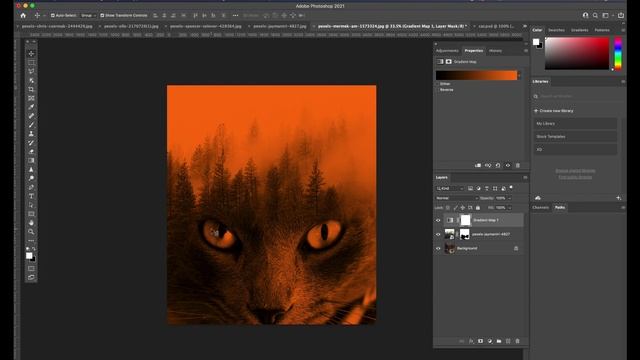Image resolution: width=640 pixels, height=360 pixels.
Task: Select the Brush tool
Action: [31, 125]
